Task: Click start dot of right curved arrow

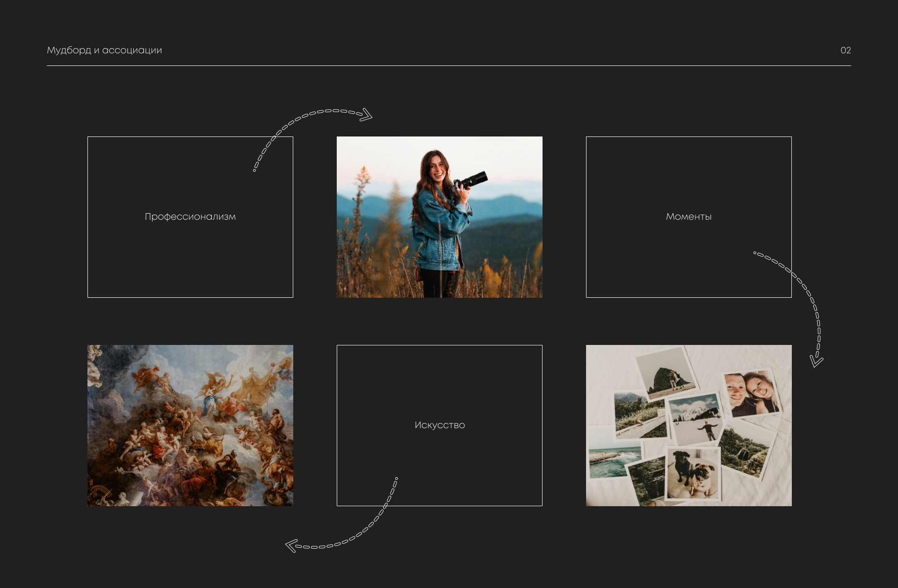Action: pyautogui.click(x=755, y=253)
